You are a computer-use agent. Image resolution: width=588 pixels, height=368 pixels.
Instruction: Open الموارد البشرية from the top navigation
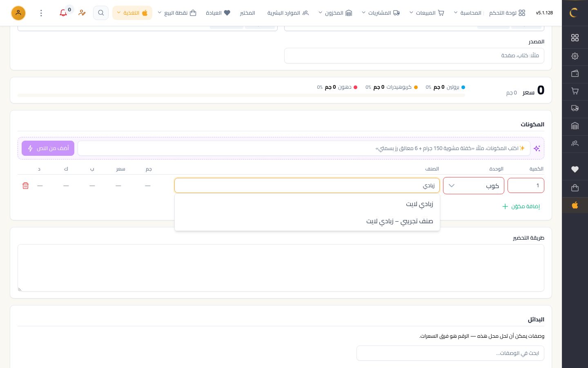288,13
